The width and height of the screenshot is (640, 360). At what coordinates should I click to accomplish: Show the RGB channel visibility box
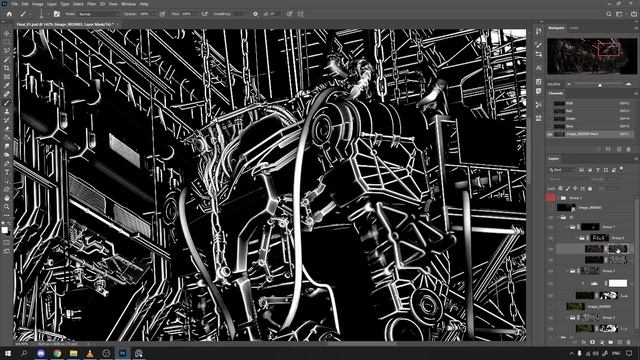pos(550,104)
